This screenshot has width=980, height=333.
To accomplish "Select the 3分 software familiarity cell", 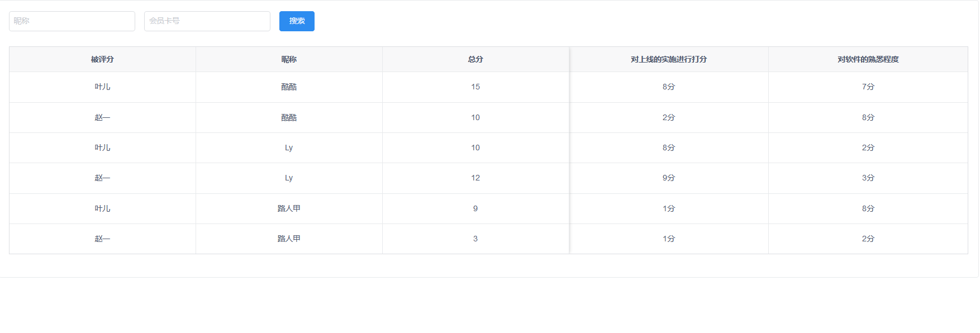I will (868, 178).
